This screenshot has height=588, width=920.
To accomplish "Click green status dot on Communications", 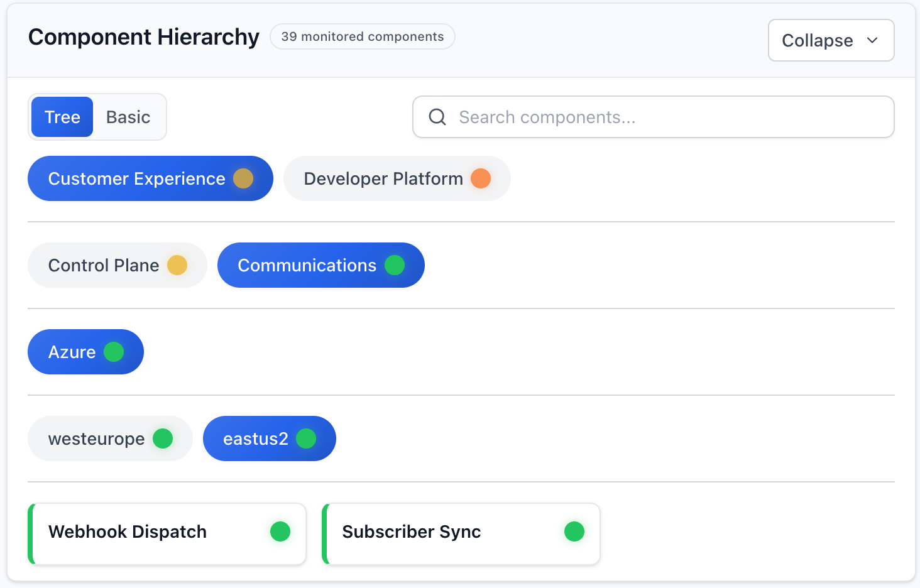I will [x=395, y=265].
